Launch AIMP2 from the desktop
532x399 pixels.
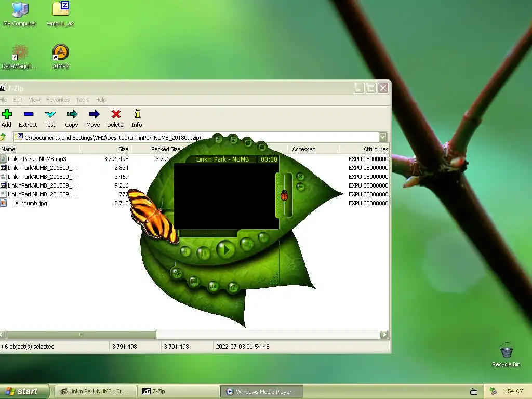(61, 57)
